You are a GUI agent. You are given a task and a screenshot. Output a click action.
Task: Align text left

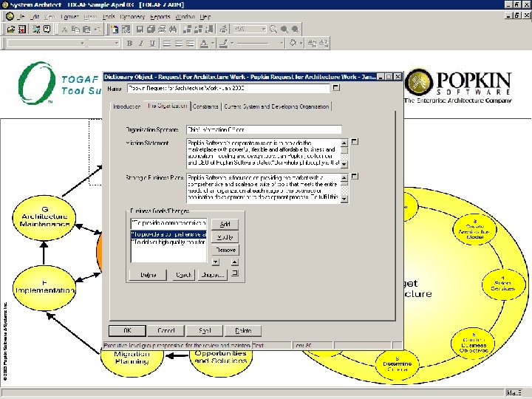(167, 44)
